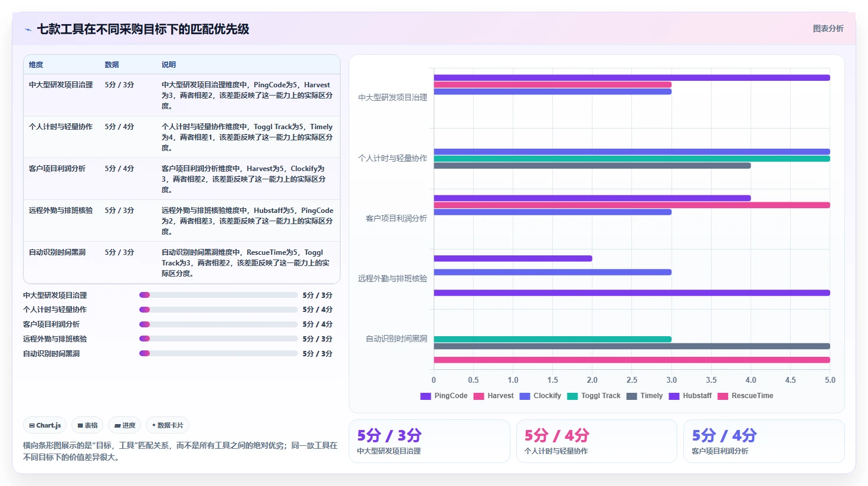The width and height of the screenshot is (868, 486).
Task: Click Harvest bar in 客户项目利润分析 group
Action: 632,205
